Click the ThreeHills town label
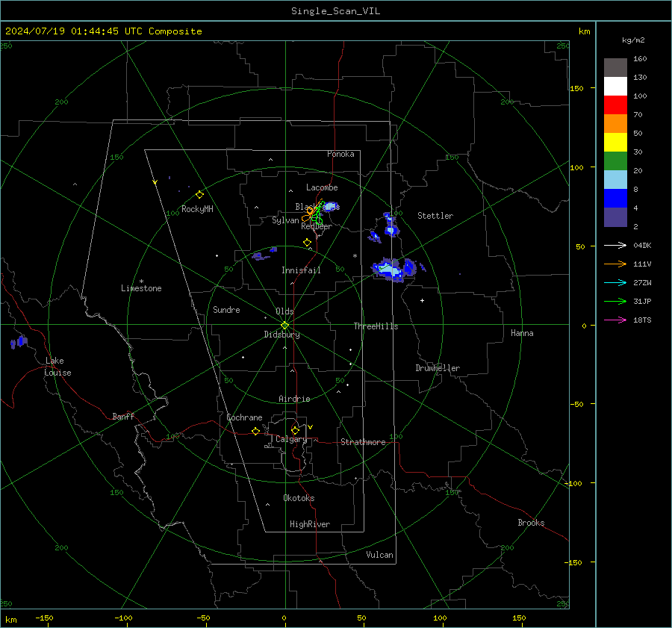Image resolution: width=672 pixels, height=628 pixels. click(376, 326)
